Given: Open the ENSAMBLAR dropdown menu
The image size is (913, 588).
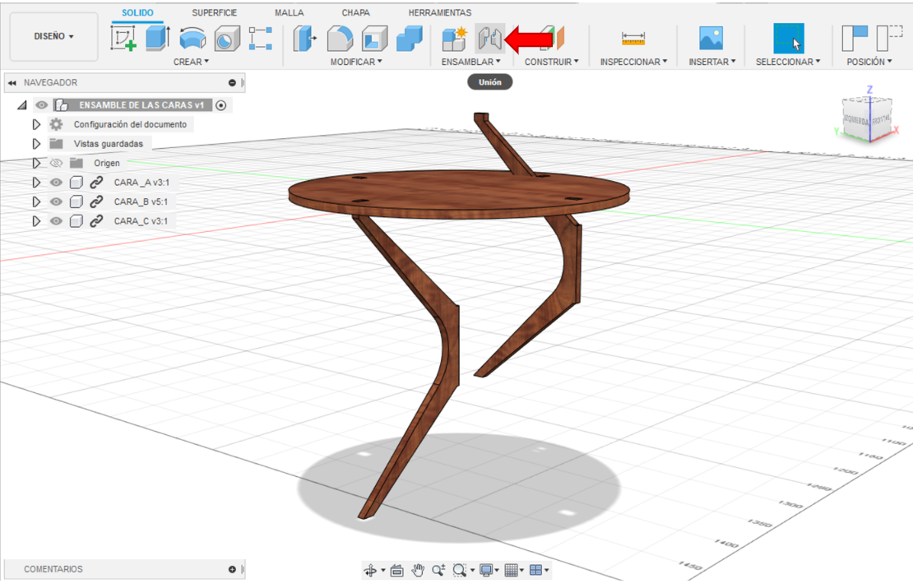Looking at the screenshot, I should click(471, 62).
